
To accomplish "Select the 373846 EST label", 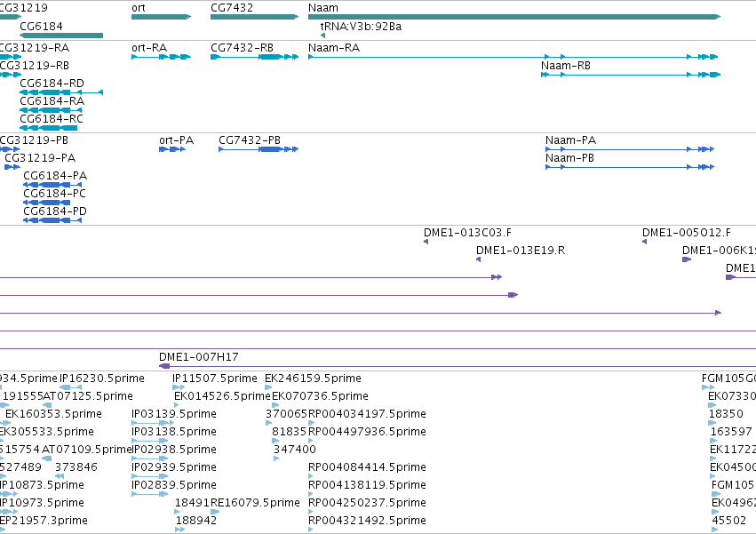I will [x=76, y=468].
